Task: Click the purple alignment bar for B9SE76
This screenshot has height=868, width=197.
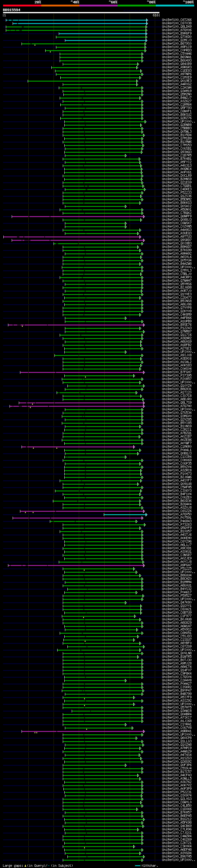Action: point(76,325)
